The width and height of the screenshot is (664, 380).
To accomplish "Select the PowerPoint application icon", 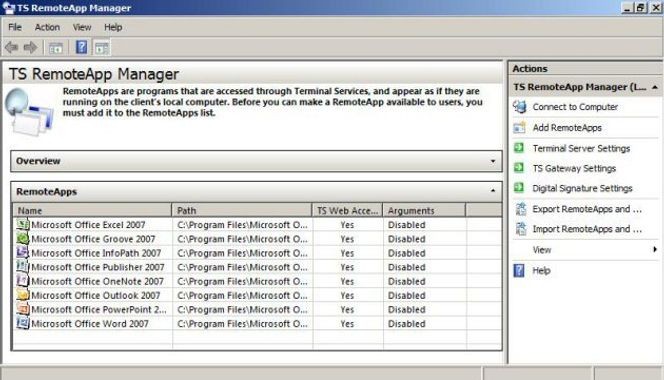I will pos(22,309).
